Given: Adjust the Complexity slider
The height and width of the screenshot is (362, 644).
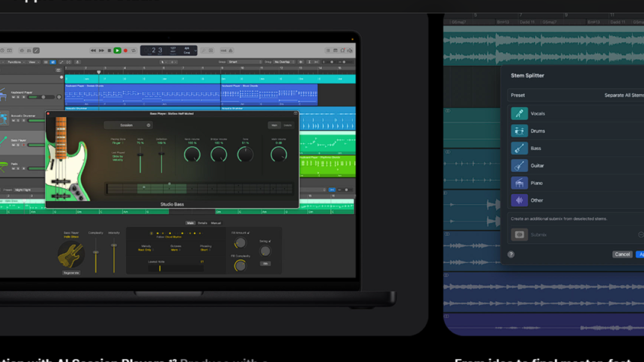Looking at the screenshot, I should 96,252.
